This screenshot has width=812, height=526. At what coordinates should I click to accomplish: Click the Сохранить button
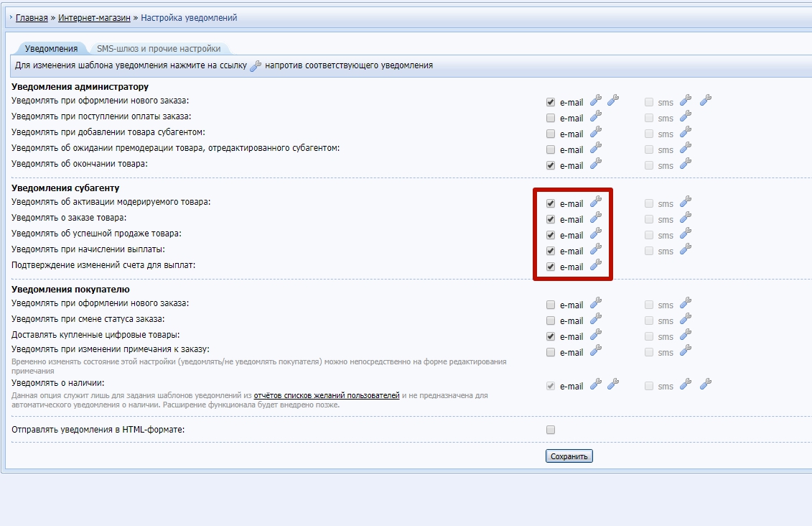point(569,456)
